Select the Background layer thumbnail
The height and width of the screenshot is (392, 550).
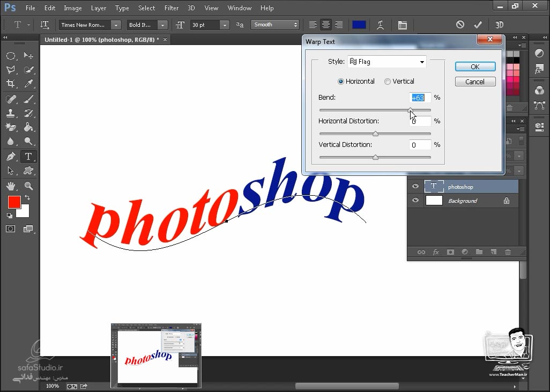tap(434, 201)
